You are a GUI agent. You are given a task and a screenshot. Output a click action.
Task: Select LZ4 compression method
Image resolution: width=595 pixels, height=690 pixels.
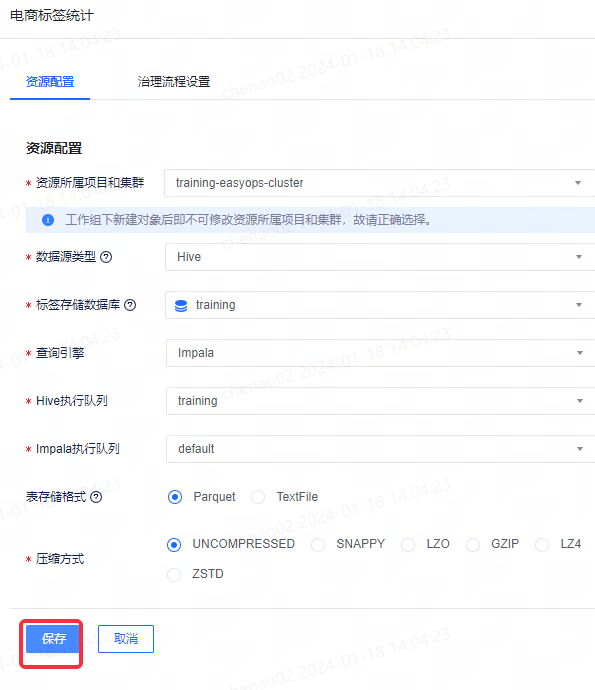542,545
